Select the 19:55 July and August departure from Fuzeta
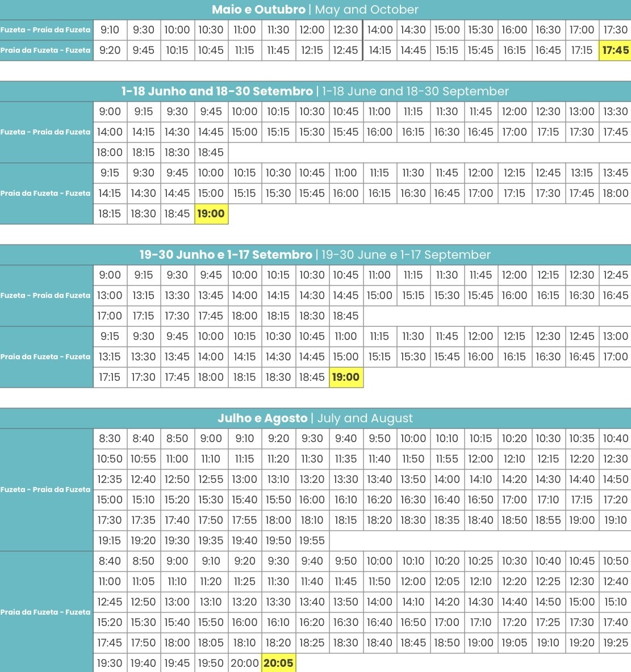 coord(312,540)
